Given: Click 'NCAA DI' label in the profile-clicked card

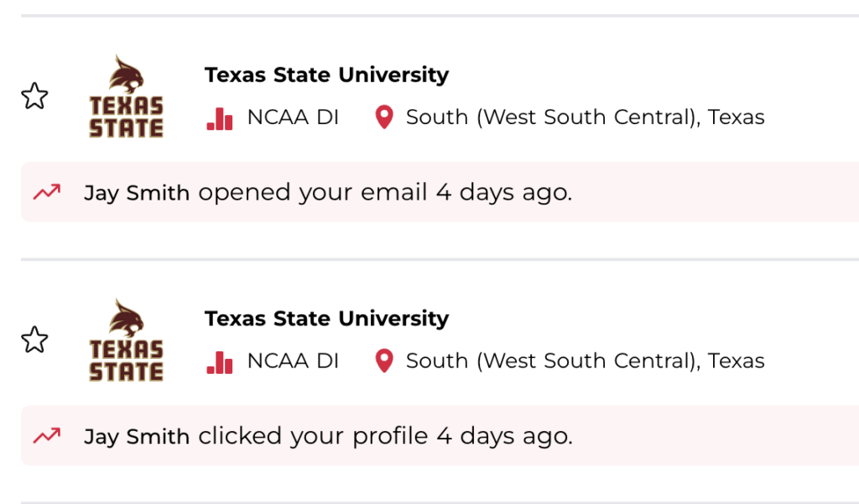Looking at the screenshot, I should 293,361.
